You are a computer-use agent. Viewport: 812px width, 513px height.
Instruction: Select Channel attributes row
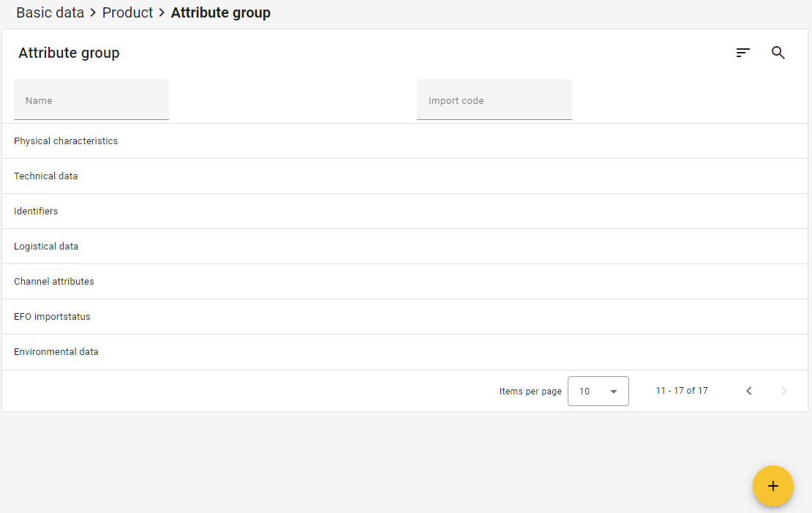(x=54, y=282)
